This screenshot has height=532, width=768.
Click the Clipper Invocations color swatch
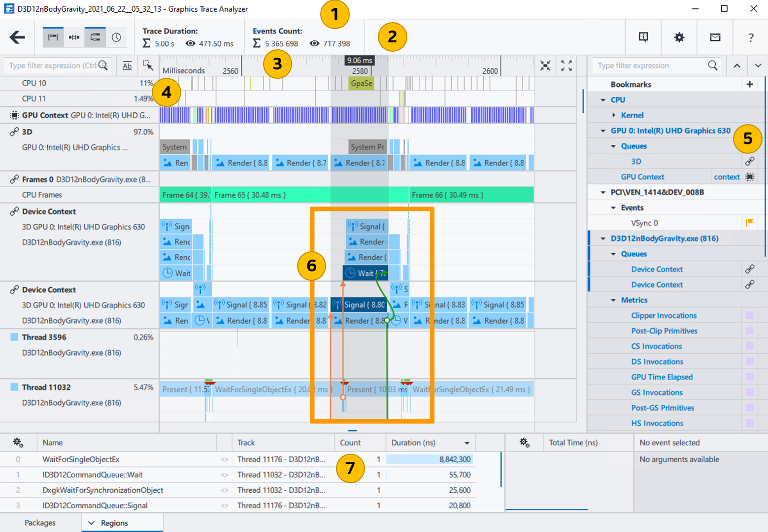pos(749,315)
